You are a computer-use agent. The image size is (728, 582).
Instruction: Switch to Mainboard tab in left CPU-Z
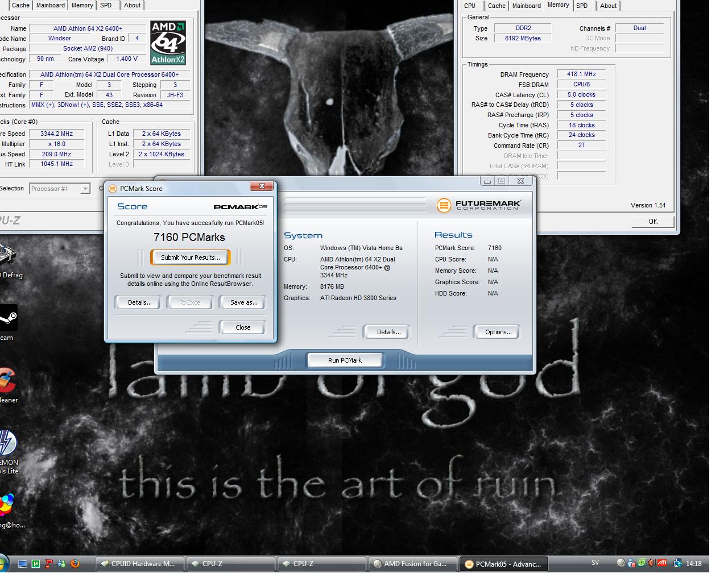point(51,5)
